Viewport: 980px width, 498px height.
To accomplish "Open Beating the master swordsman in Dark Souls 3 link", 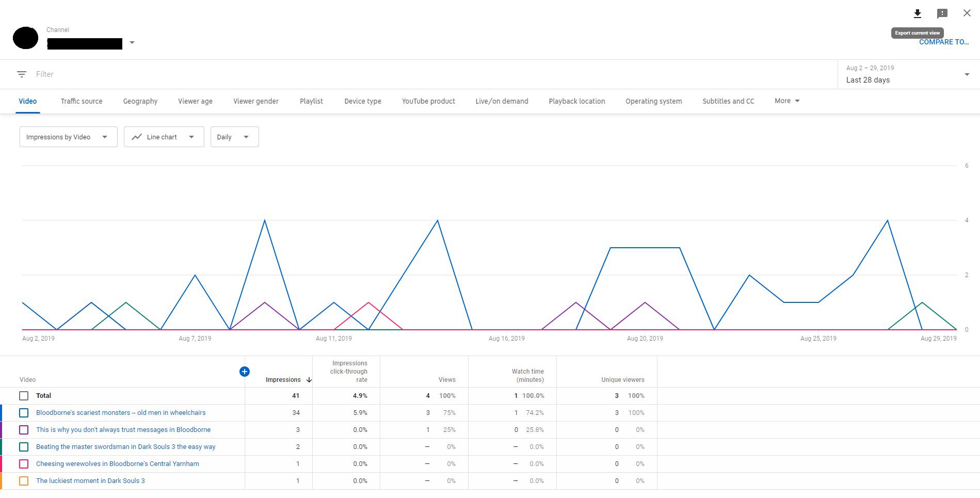I will point(126,447).
